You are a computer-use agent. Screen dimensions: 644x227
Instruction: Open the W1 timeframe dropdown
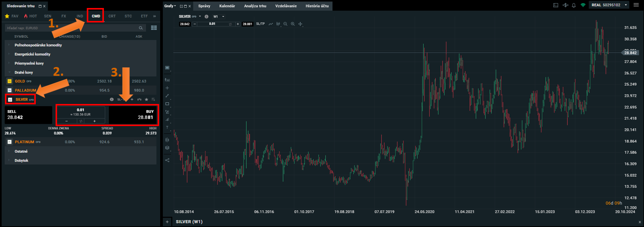coord(219,16)
